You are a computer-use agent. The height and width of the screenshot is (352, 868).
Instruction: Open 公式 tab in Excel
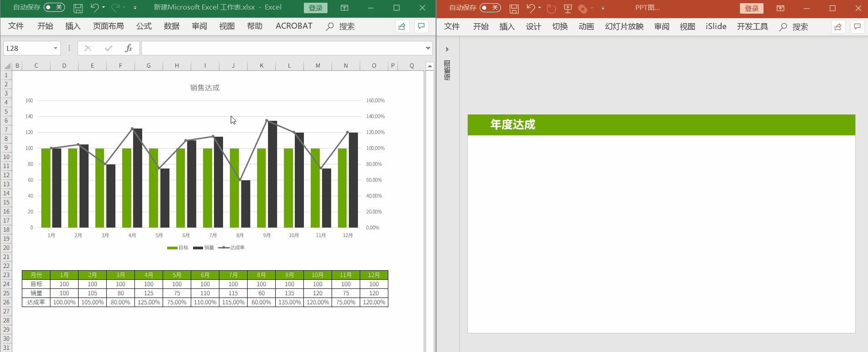click(x=144, y=26)
